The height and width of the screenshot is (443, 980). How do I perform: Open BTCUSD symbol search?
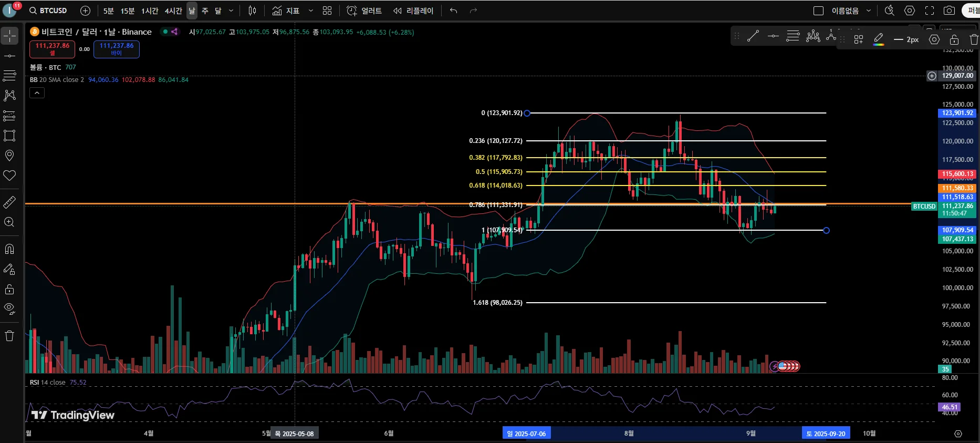pyautogui.click(x=48, y=11)
